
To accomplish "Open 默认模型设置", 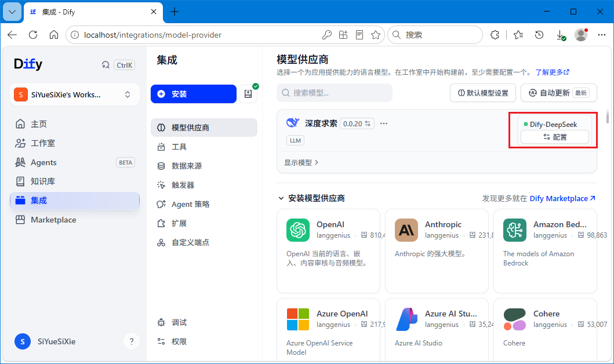I will click(483, 93).
